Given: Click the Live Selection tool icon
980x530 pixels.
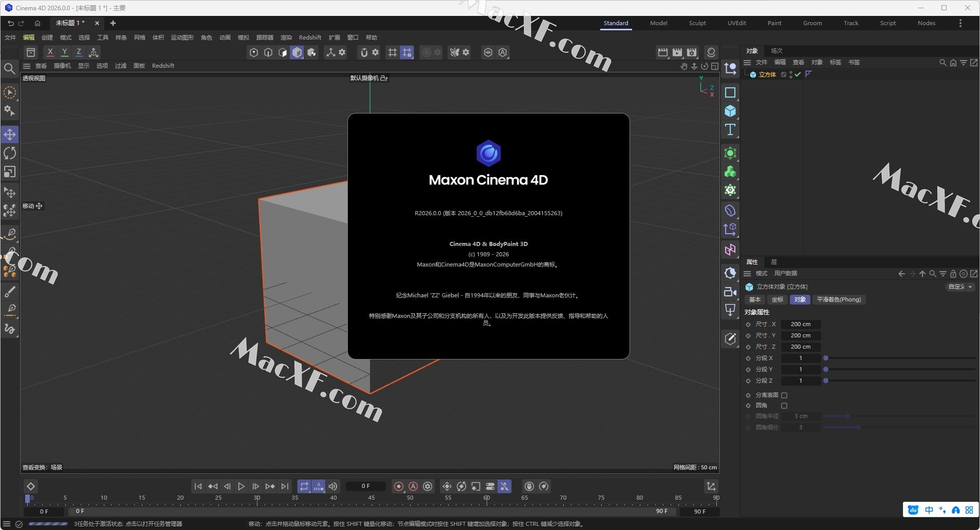Looking at the screenshot, I should pos(10,92).
